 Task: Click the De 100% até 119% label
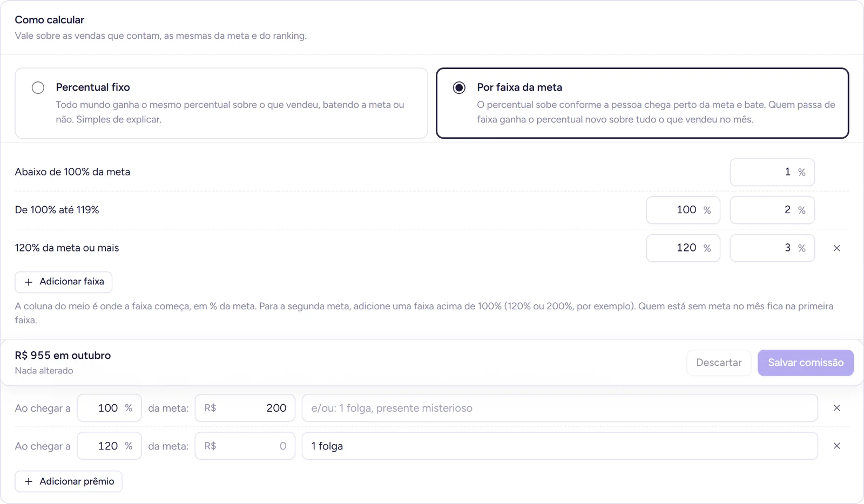pos(57,210)
